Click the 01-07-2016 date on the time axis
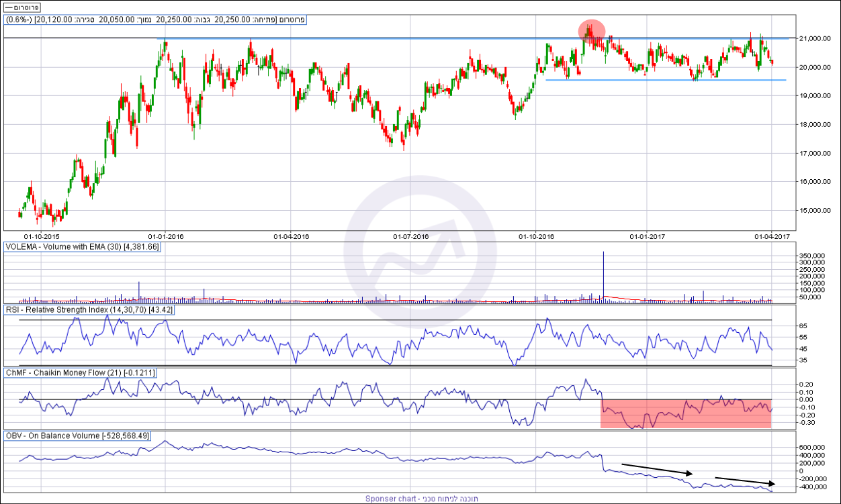The height and width of the screenshot is (504, 841). point(411,236)
